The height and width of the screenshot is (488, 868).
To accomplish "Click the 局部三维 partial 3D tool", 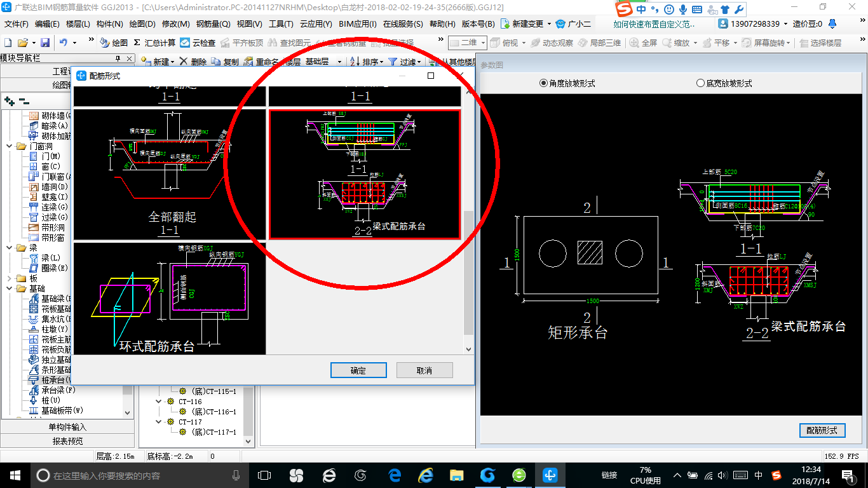I will click(599, 43).
